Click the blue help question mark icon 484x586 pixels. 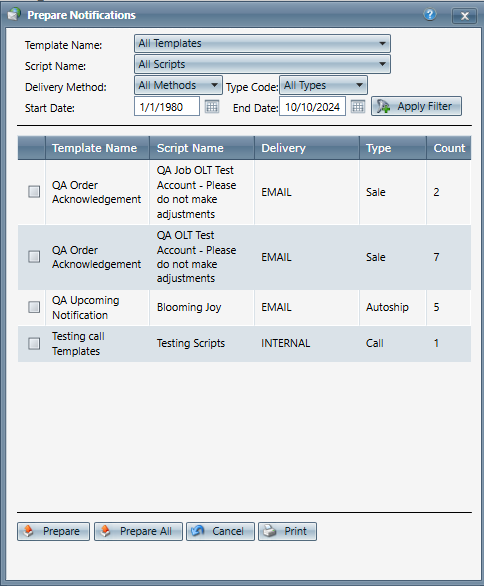430,15
